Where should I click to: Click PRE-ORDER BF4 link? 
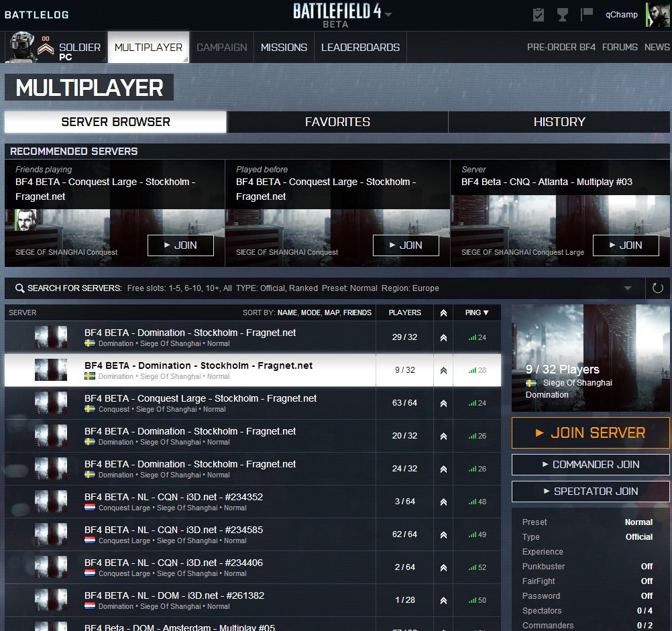[x=561, y=47]
